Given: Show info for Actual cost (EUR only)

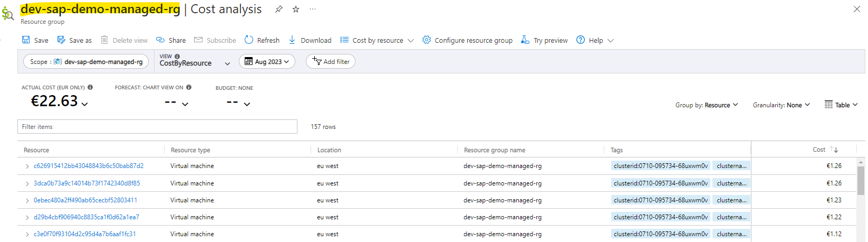Looking at the screenshot, I should click(x=90, y=87).
